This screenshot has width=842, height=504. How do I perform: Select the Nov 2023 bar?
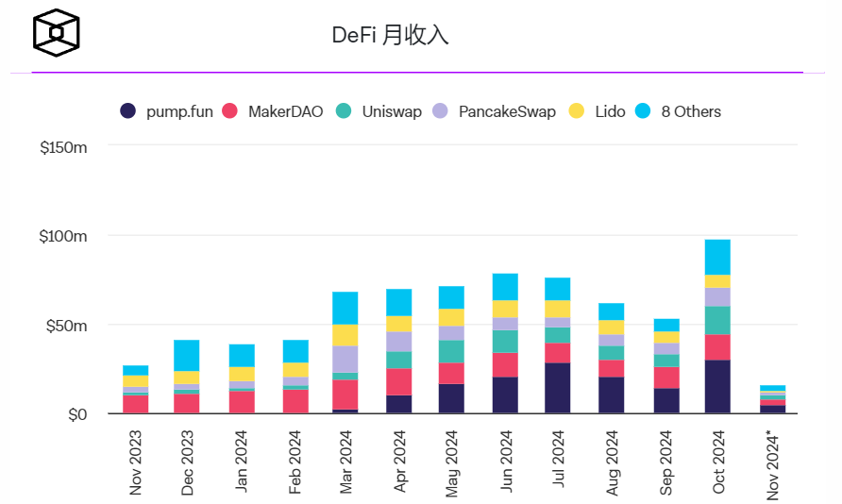[135, 389]
